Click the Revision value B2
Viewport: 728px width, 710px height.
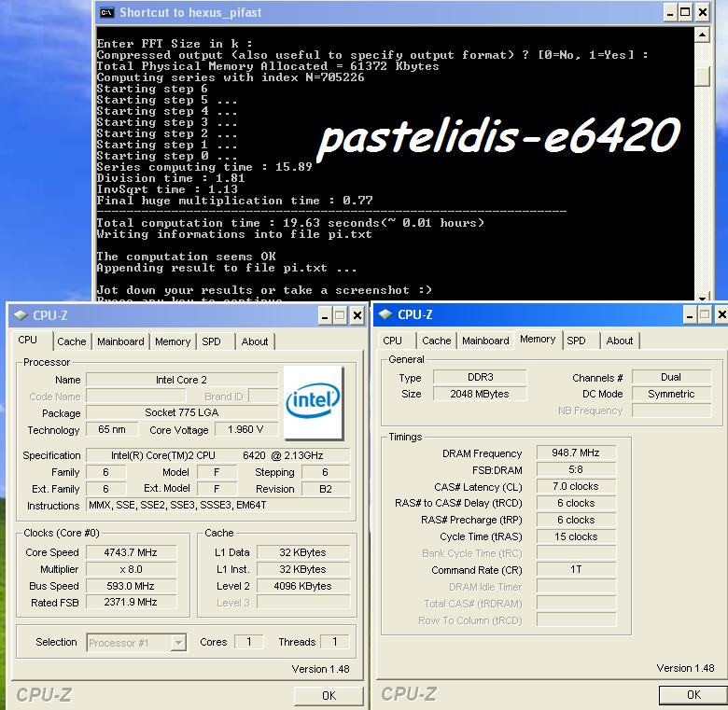pos(326,489)
